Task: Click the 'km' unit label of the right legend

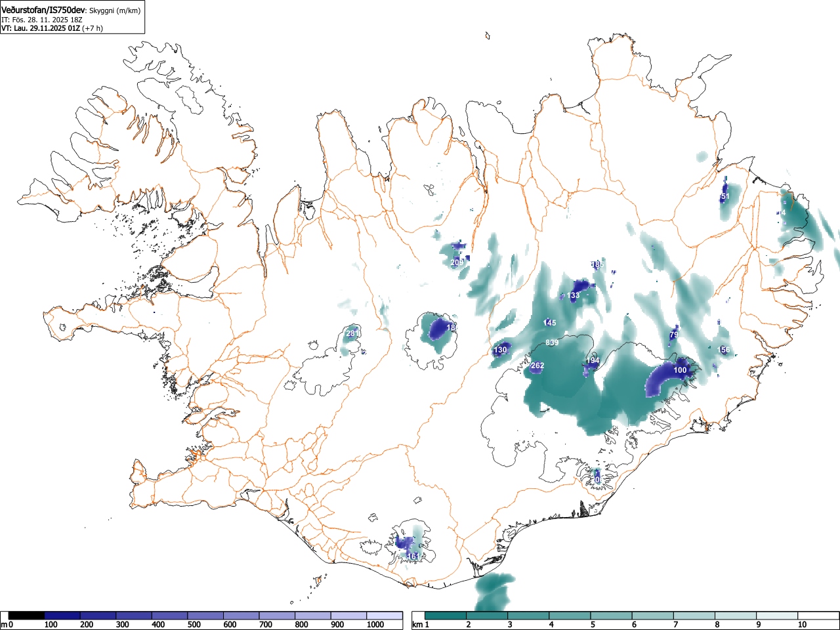Action: pos(418,625)
